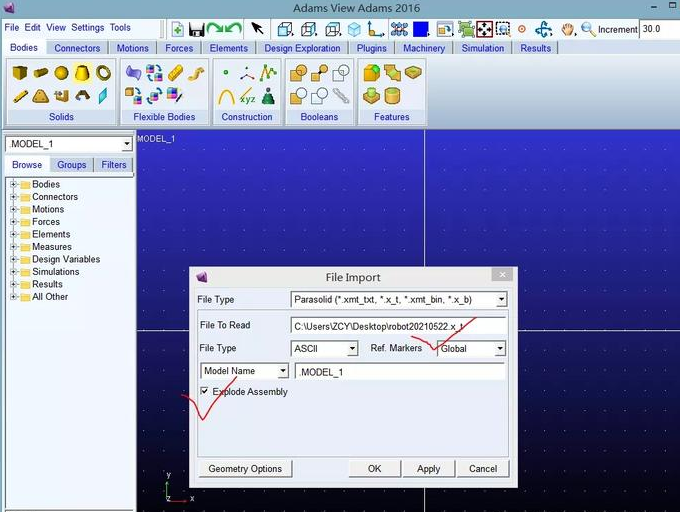Save the database with the floppy disk icon

(196, 29)
